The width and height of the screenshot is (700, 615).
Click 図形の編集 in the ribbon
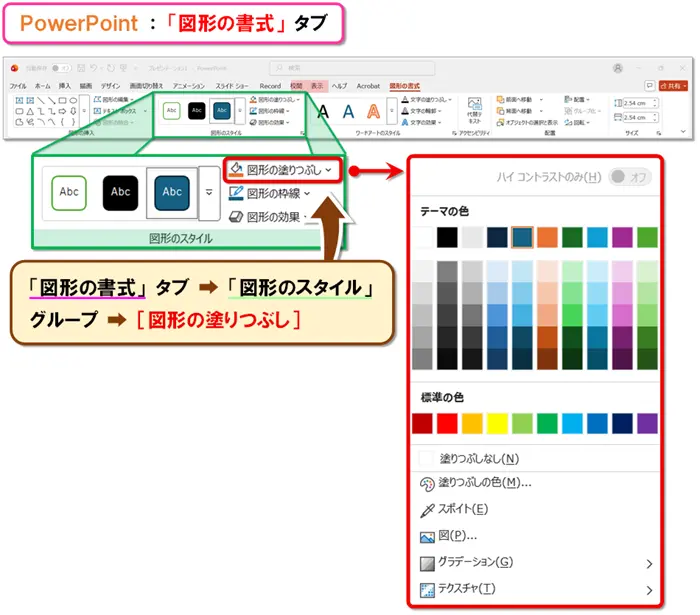(113, 99)
